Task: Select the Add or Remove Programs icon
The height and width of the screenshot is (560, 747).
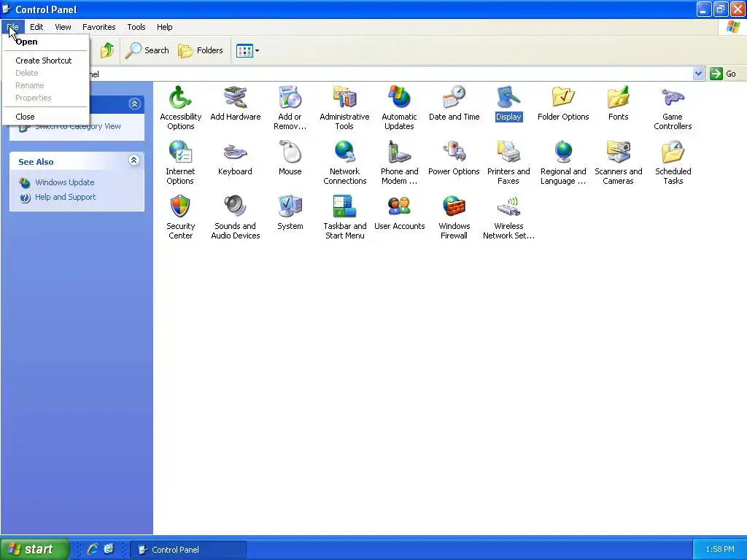Action: 290,108
